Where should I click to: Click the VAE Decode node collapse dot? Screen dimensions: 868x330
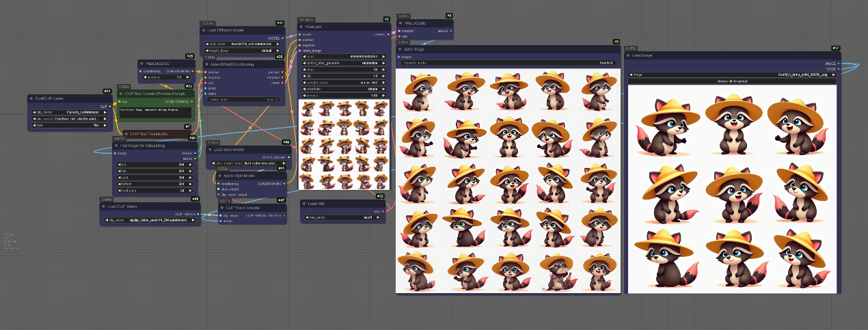pyautogui.click(x=401, y=23)
